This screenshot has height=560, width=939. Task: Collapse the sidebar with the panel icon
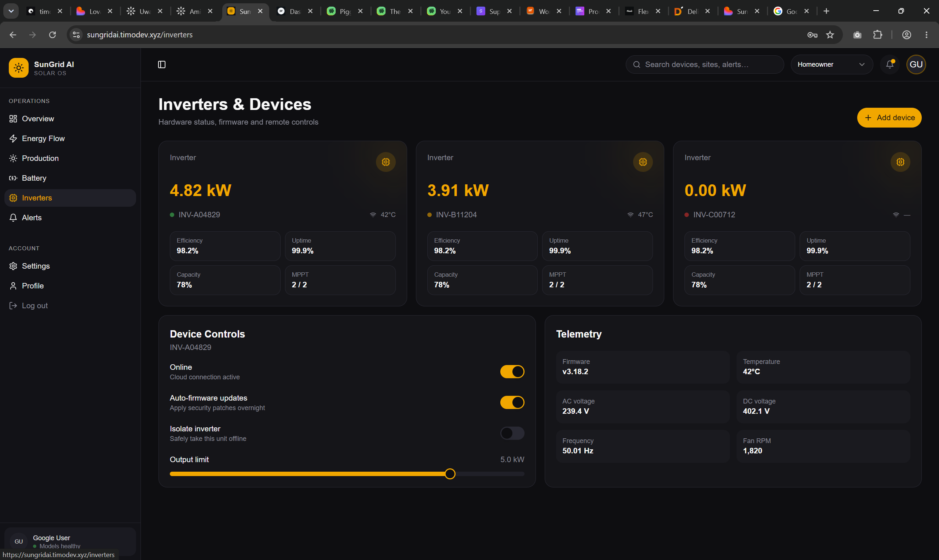(162, 65)
